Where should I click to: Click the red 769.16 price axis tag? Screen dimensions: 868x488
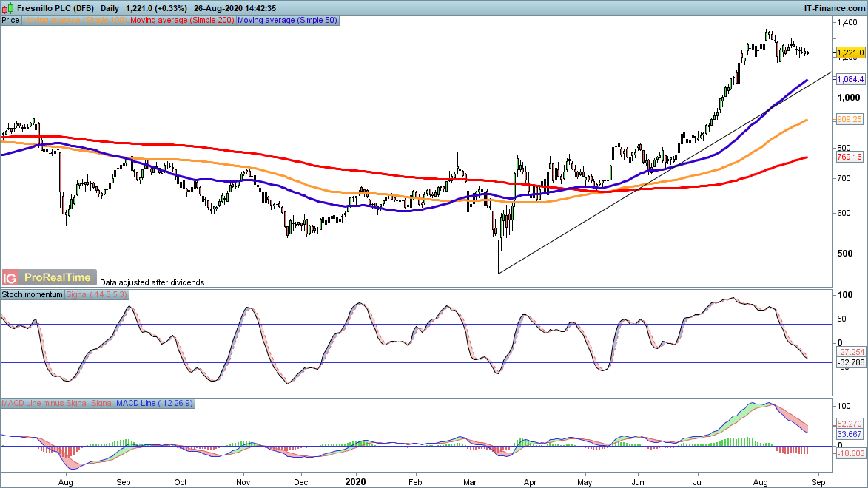tap(849, 157)
